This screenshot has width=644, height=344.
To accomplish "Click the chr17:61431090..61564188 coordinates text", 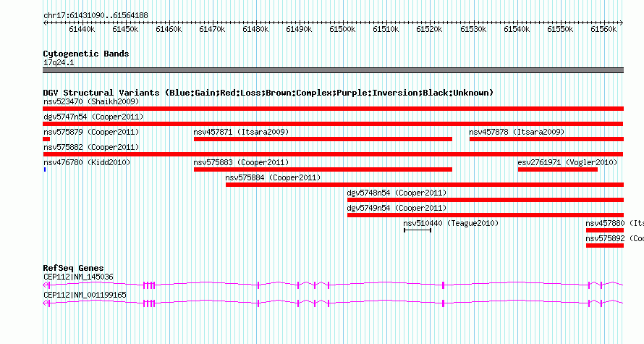I will tap(96, 15).
